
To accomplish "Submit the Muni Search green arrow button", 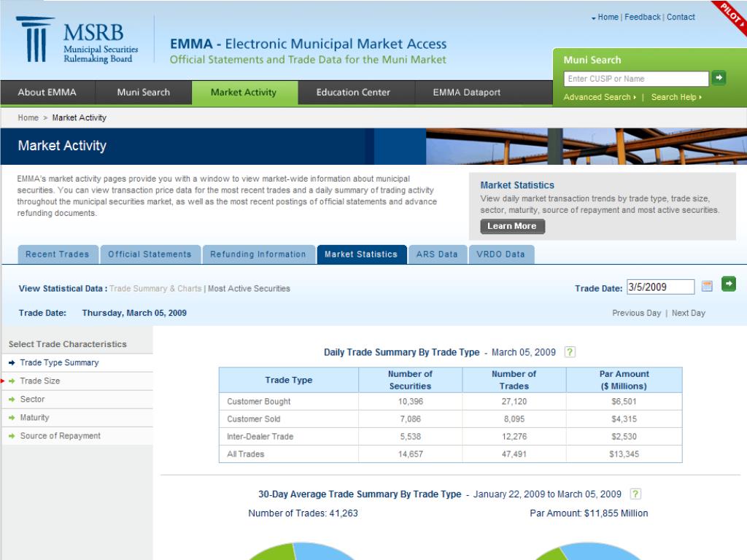I will pos(719,77).
